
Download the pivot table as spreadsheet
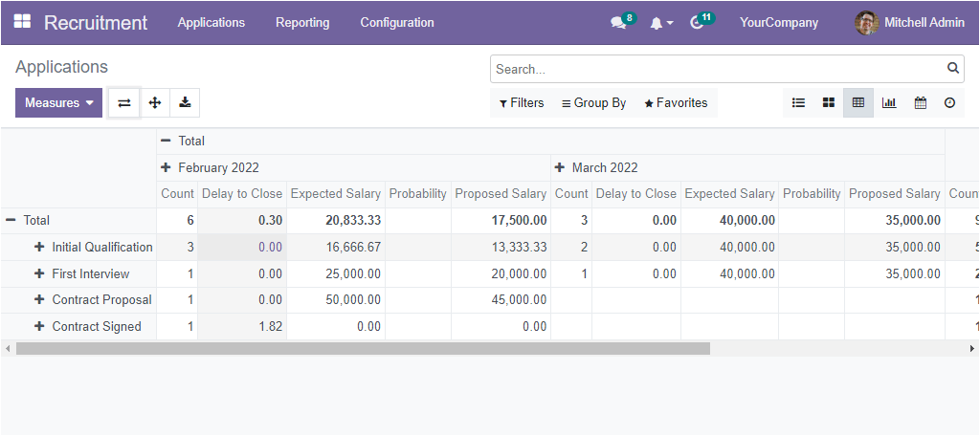coord(185,103)
